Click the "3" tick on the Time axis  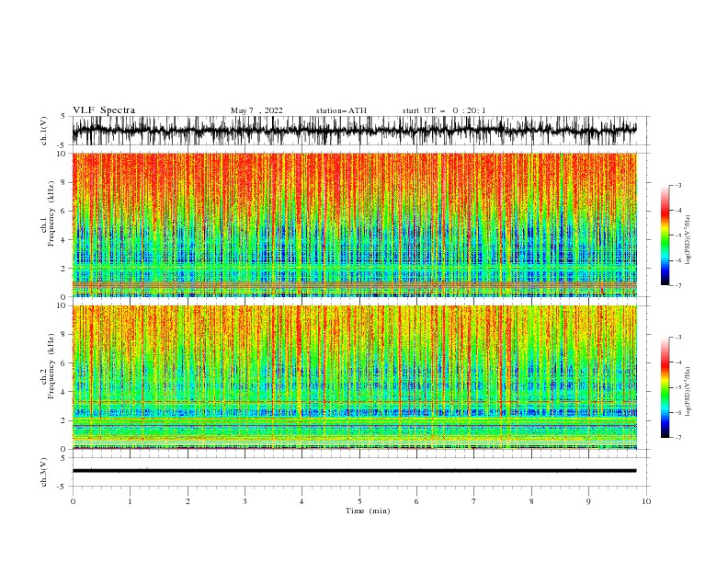pyautogui.click(x=245, y=501)
